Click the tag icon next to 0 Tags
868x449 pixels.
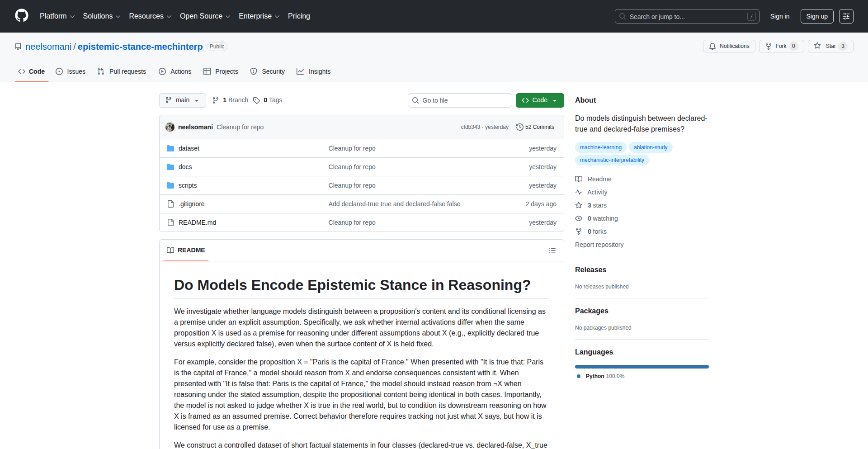(x=256, y=100)
